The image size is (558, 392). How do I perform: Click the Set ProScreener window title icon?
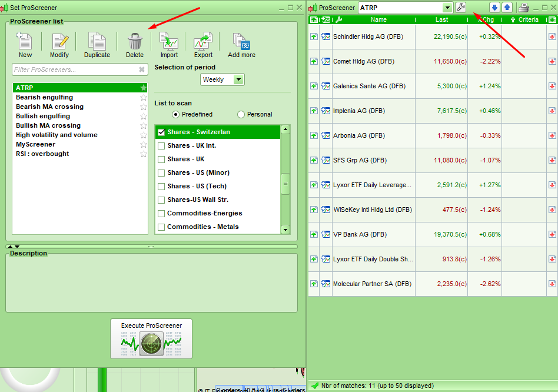point(4,8)
